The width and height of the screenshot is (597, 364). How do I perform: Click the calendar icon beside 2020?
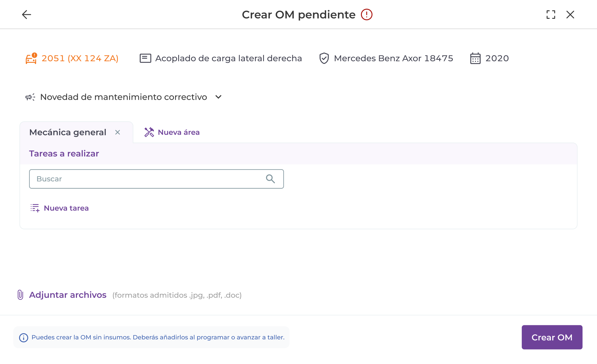click(475, 58)
